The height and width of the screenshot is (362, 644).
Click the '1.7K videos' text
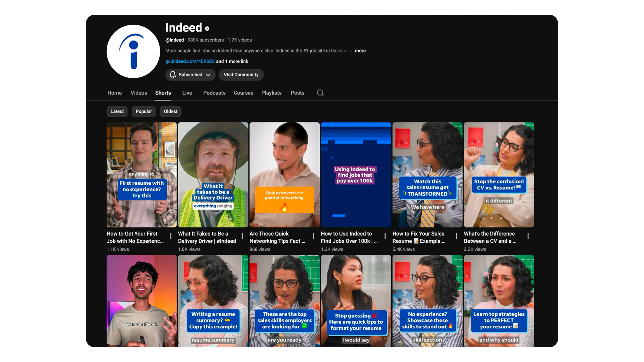[239, 40]
